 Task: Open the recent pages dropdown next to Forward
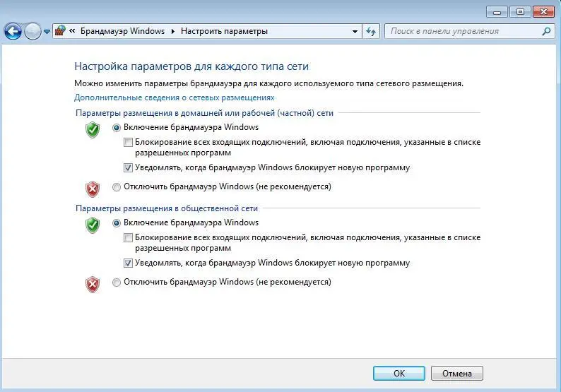47,32
